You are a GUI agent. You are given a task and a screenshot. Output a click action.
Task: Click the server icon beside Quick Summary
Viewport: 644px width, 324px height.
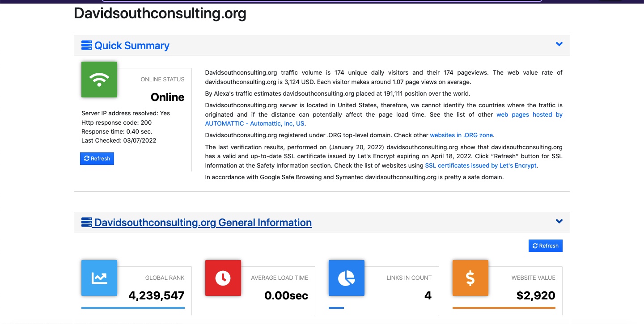coord(86,45)
